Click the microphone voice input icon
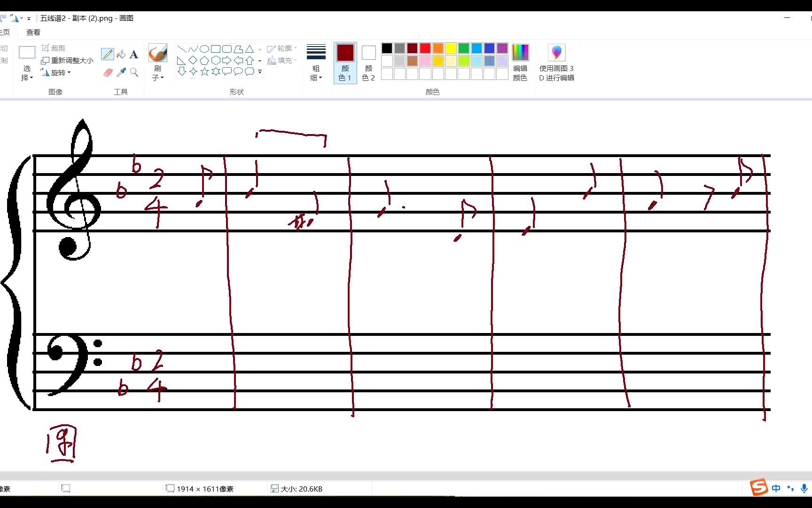The image size is (812, 508). 804,488
